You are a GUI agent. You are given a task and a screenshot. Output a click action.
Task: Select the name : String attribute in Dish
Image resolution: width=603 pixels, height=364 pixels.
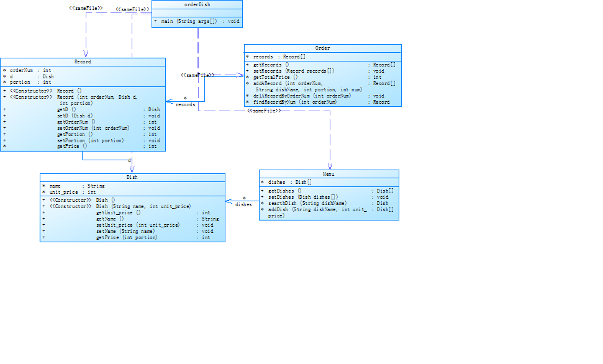tap(73, 186)
